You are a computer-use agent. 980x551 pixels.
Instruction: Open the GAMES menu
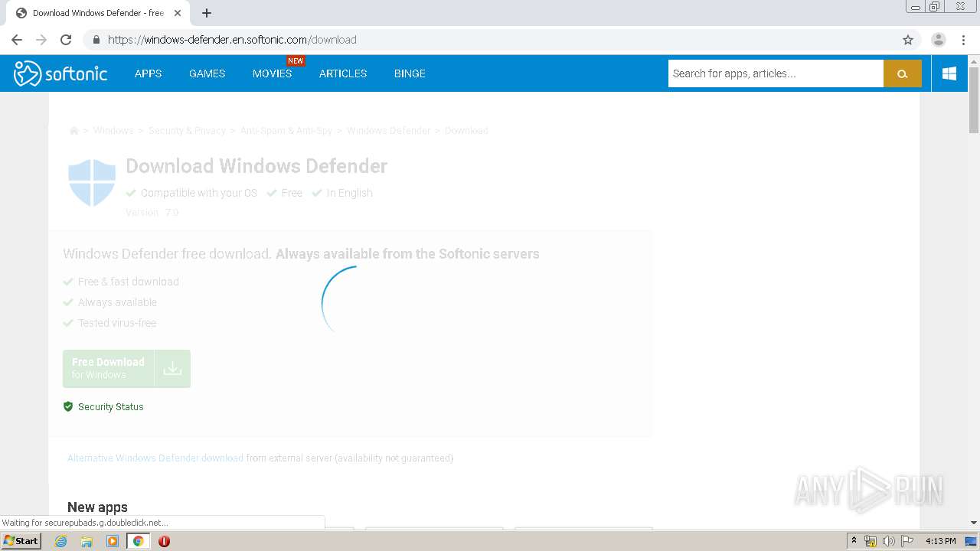(207, 73)
